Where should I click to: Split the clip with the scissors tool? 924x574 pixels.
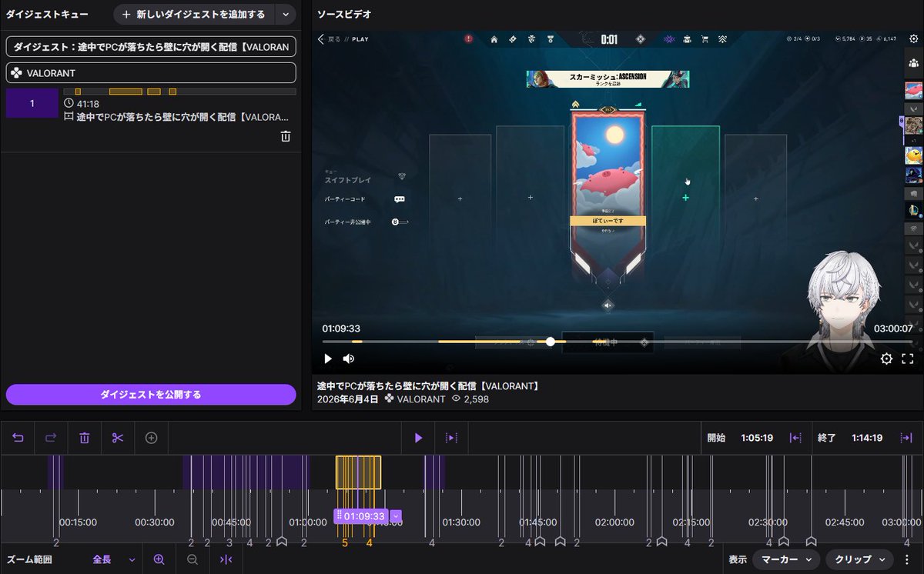pos(118,438)
